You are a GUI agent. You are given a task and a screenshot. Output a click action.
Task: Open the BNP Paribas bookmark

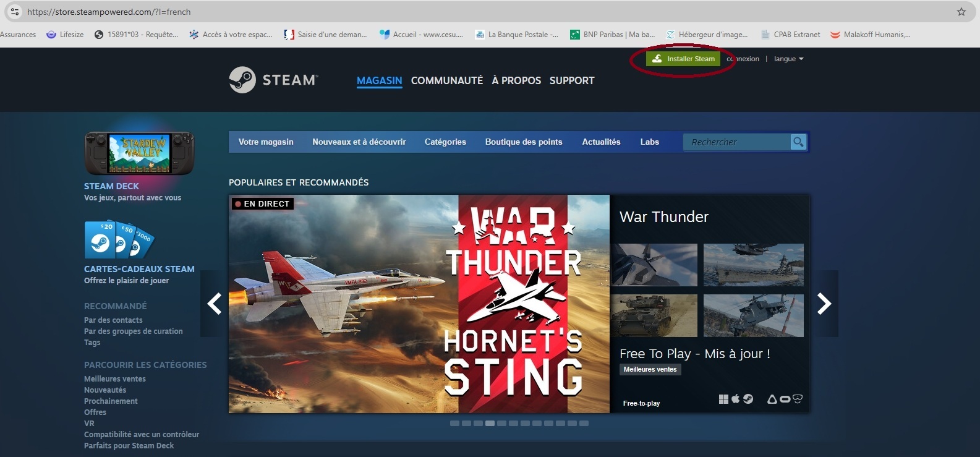click(612, 35)
